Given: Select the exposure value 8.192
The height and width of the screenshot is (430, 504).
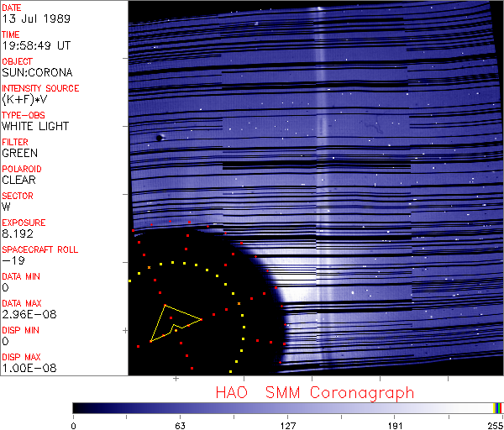Looking at the screenshot, I should coord(18,233).
